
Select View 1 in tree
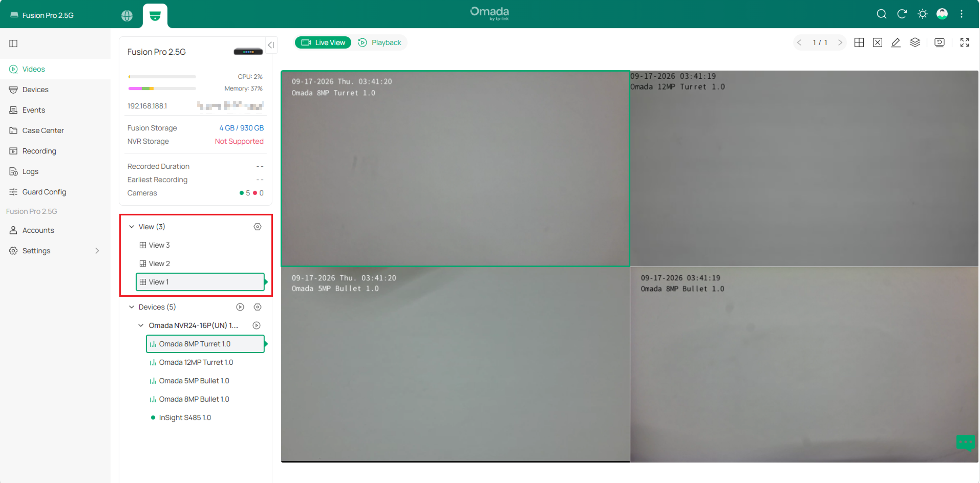coord(200,282)
